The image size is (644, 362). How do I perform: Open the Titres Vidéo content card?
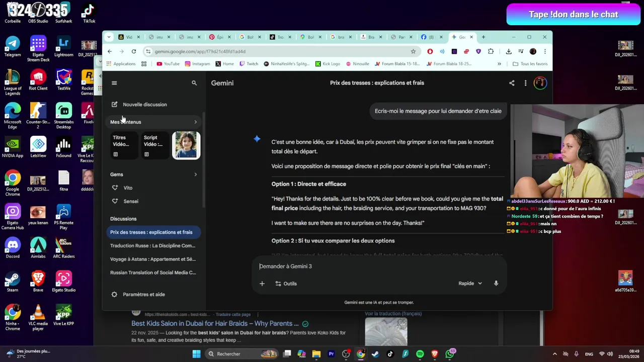[x=124, y=145]
